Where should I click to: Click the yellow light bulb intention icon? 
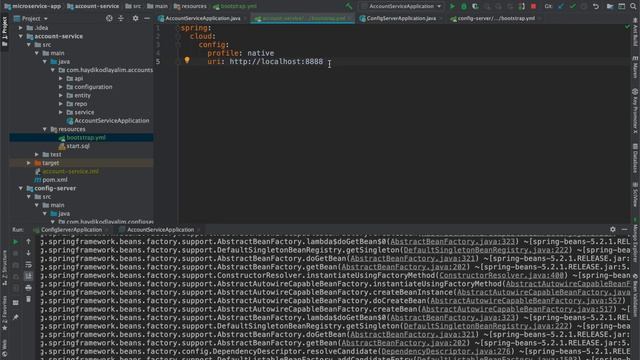pyautogui.click(x=187, y=60)
